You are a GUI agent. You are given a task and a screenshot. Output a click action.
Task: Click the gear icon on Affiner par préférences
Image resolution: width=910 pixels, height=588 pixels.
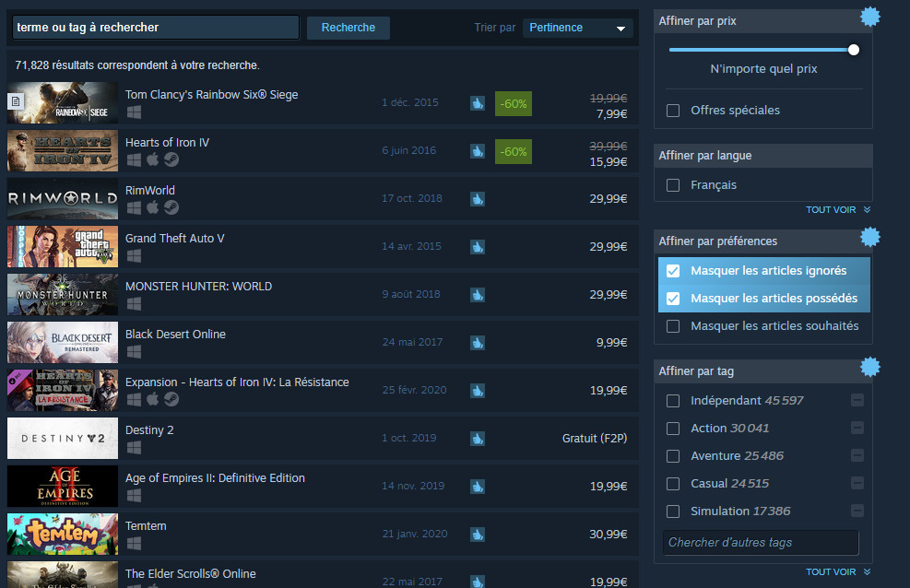pos(869,237)
